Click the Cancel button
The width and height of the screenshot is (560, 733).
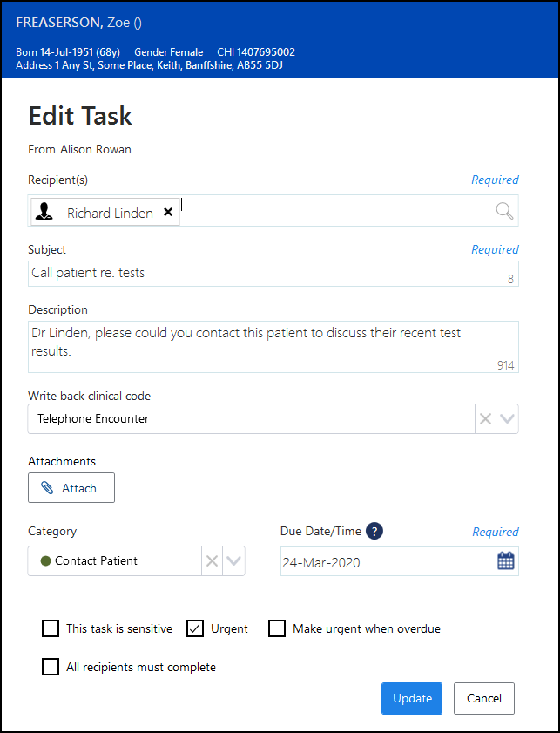coord(483,698)
